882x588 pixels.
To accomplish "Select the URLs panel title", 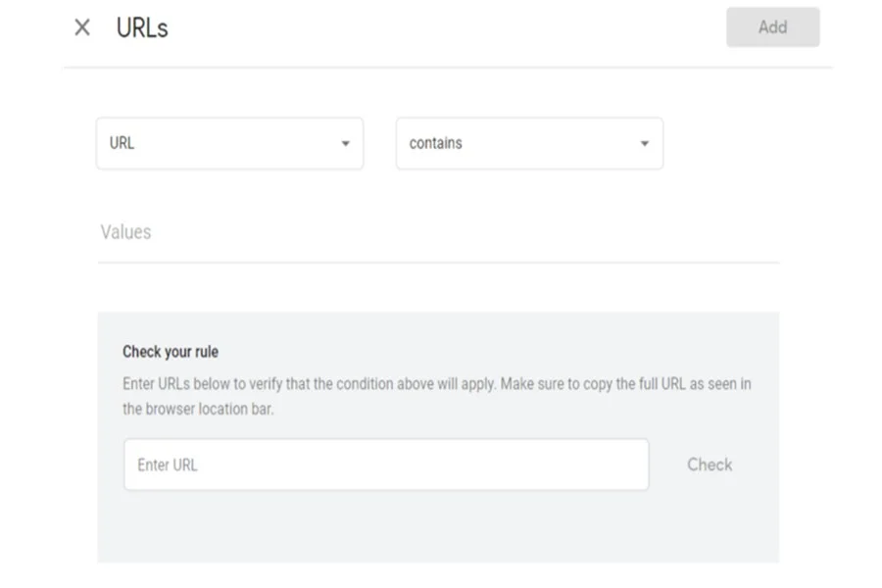I will 142,27.
